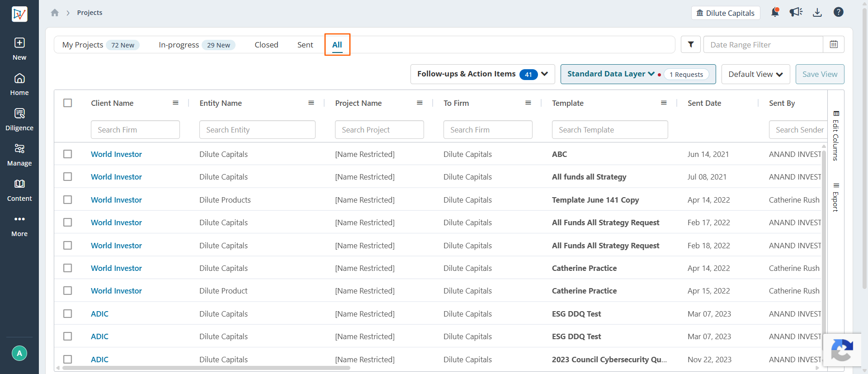Viewport: 868px width, 374px height.
Task: Click the app logo in sidebar
Action: 19,14
